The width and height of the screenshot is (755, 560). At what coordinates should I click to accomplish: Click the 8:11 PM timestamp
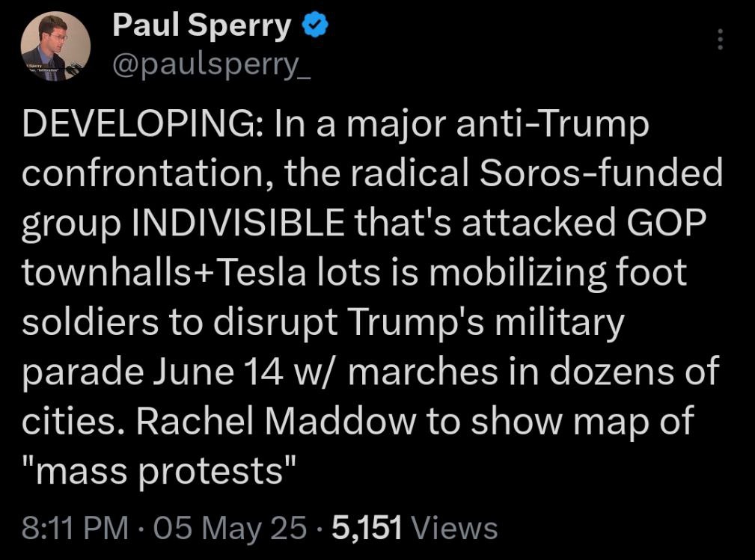75,527
